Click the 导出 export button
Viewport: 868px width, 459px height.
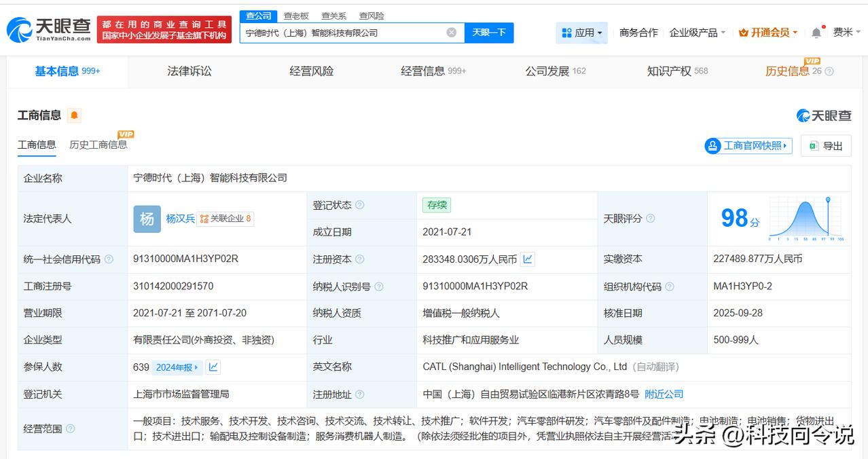(826, 146)
